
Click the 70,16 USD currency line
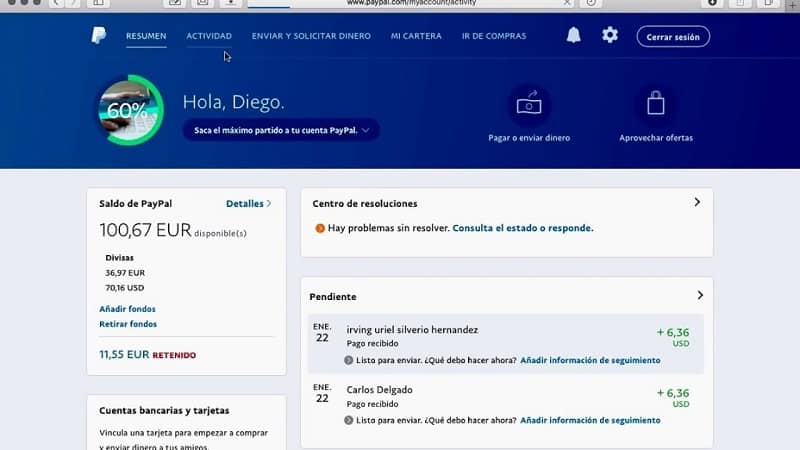124,288
